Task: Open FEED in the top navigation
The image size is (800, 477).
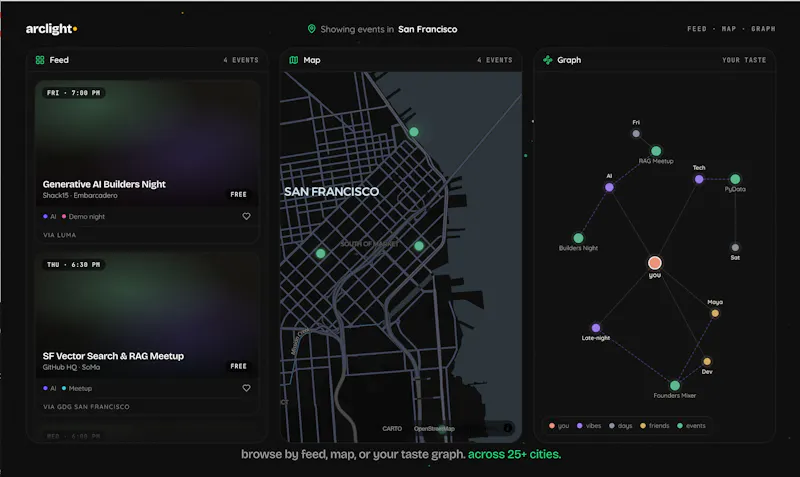Action: tap(696, 29)
